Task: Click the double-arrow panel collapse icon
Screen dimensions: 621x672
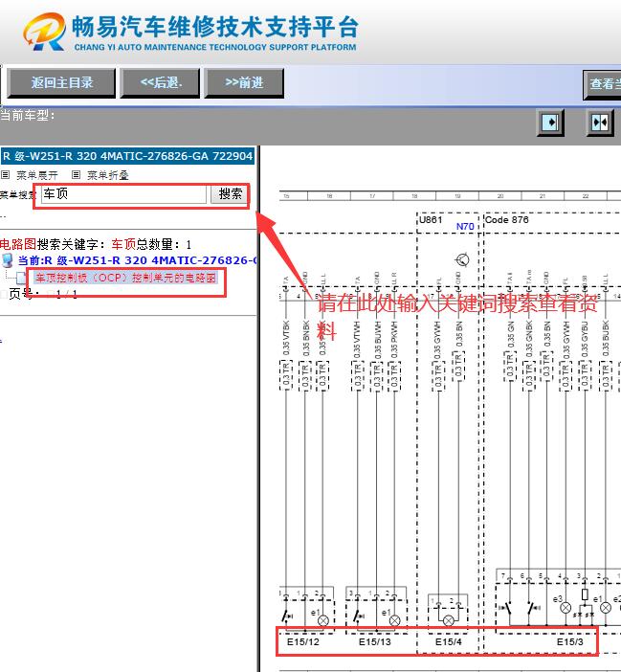Action: 600,123
